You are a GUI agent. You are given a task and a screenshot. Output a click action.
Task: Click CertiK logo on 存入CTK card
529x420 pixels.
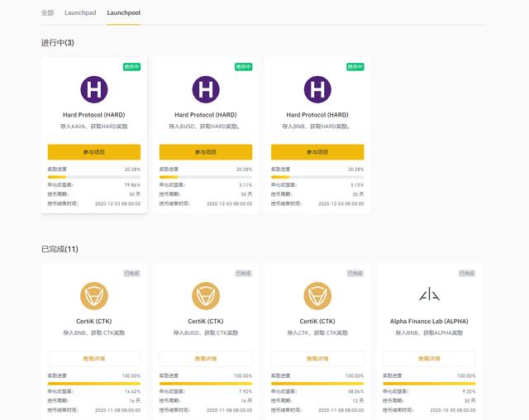click(x=317, y=296)
